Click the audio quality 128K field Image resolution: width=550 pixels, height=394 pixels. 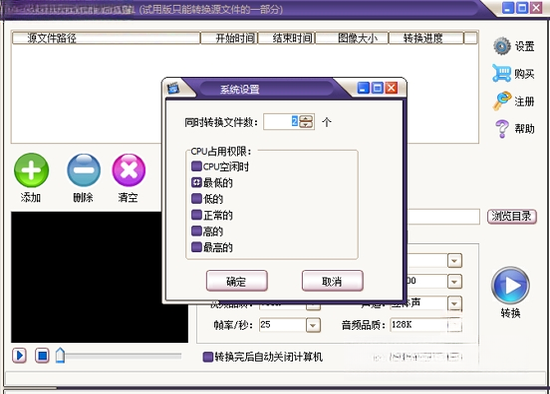419,325
